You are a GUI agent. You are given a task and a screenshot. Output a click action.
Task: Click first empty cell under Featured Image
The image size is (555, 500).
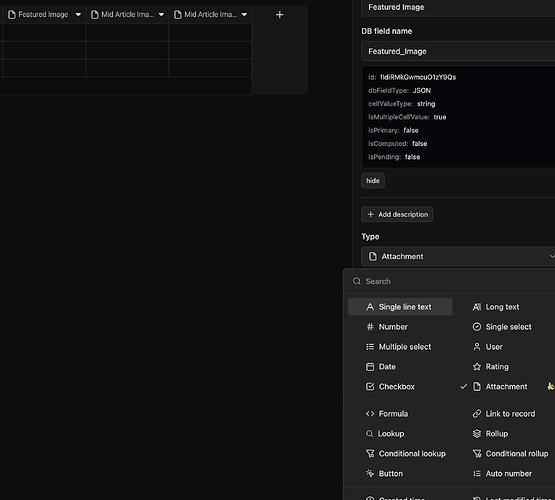point(44,33)
